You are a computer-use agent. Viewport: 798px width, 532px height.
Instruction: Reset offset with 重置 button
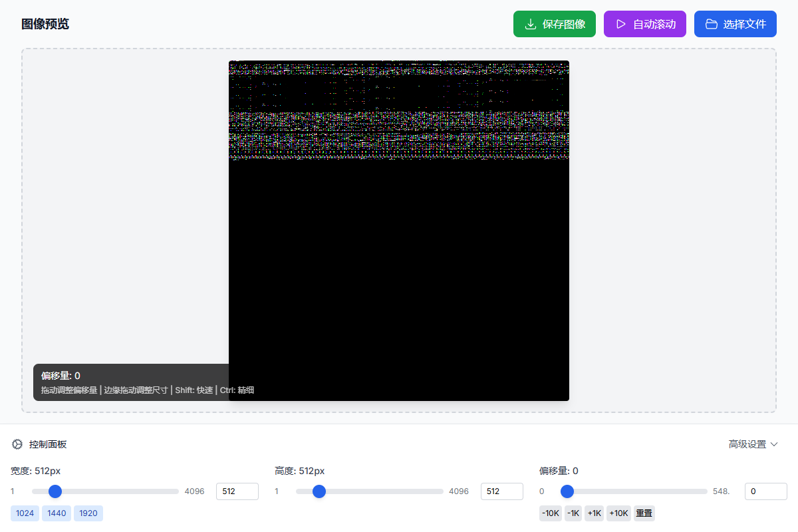pos(644,513)
